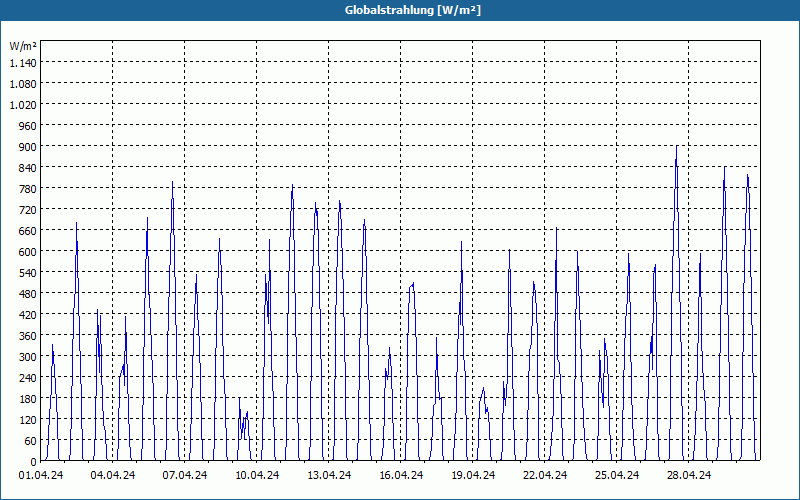Image resolution: width=800 pixels, height=500 pixels.
Task: Select the 22.04.24 date label
Action: 544,475
